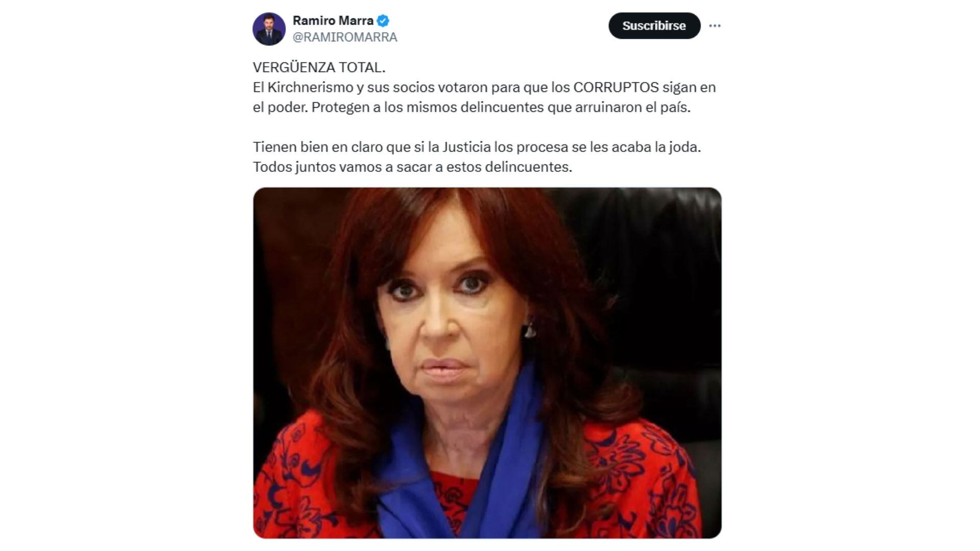Click the word CORRUPTOS in the tweet
This screenshot has width=980, height=551.
616,87
